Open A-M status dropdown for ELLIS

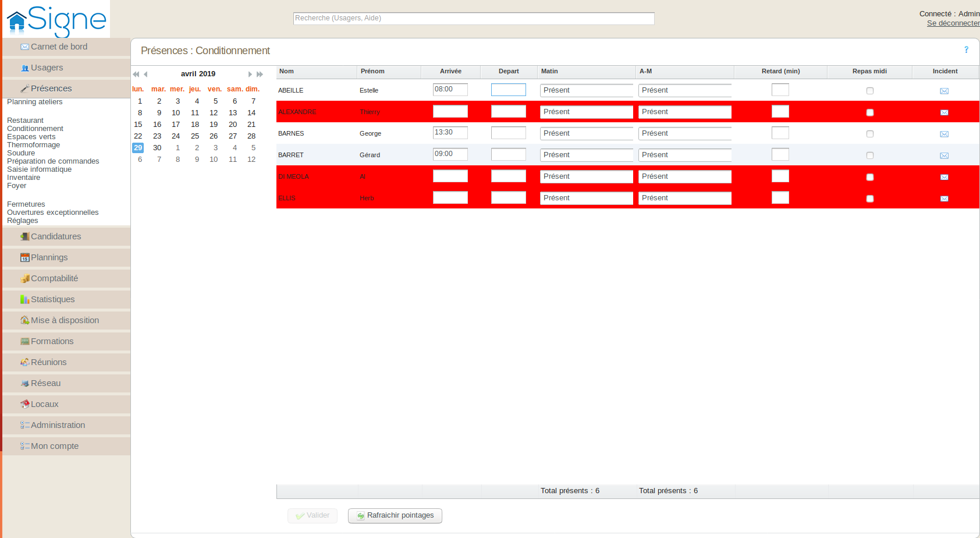[x=685, y=198]
